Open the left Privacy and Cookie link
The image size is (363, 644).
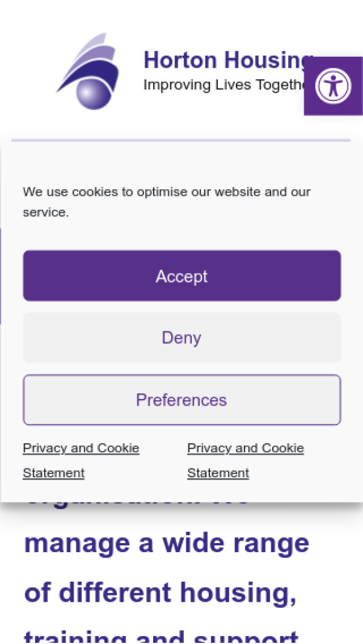[81, 448]
